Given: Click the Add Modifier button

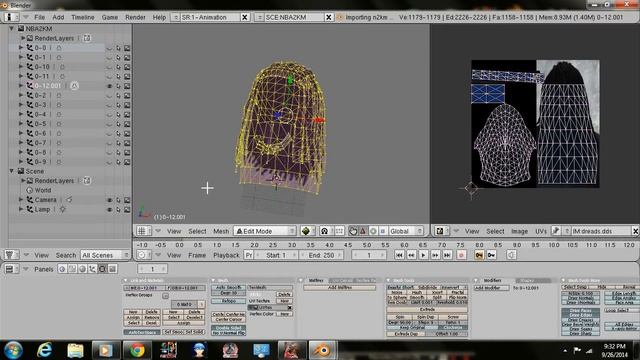Looking at the screenshot, I should tap(491, 288).
